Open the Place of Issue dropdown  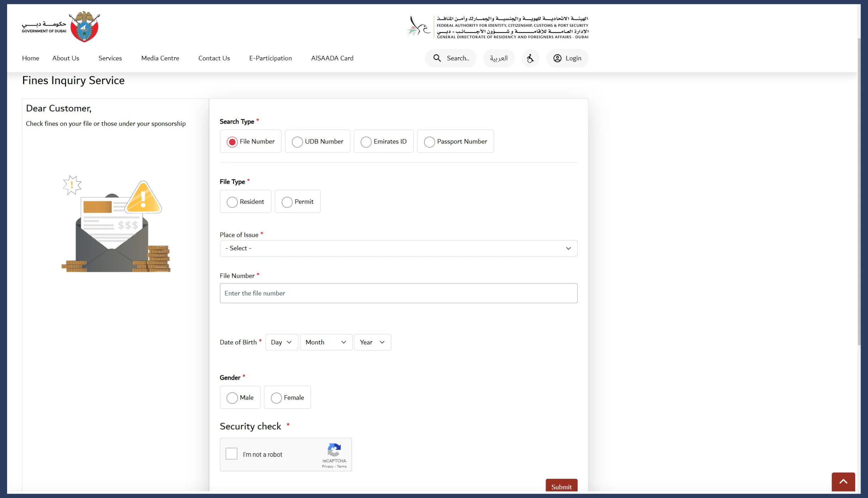(398, 248)
